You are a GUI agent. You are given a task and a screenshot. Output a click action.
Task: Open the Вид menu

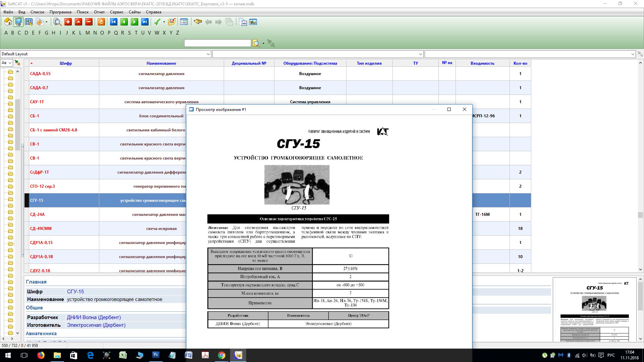tap(22, 12)
